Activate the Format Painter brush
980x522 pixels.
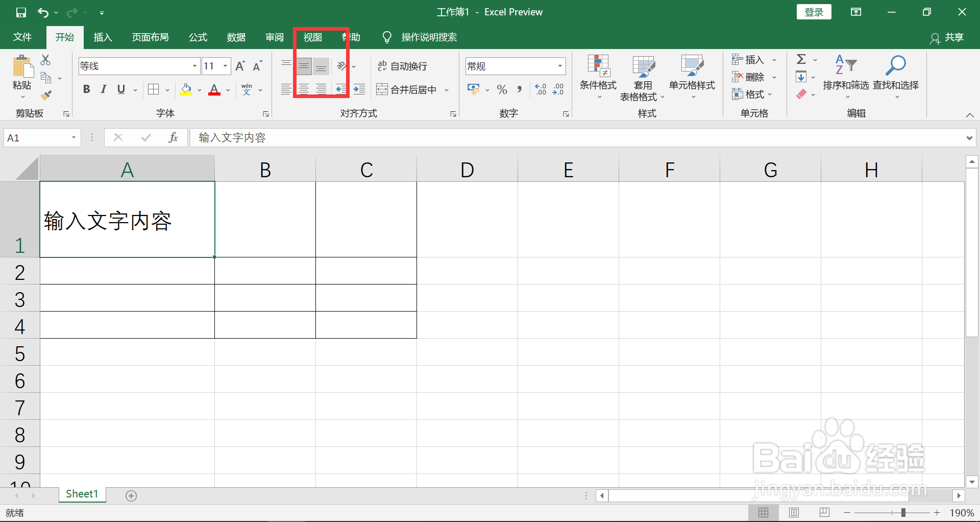coord(46,94)
